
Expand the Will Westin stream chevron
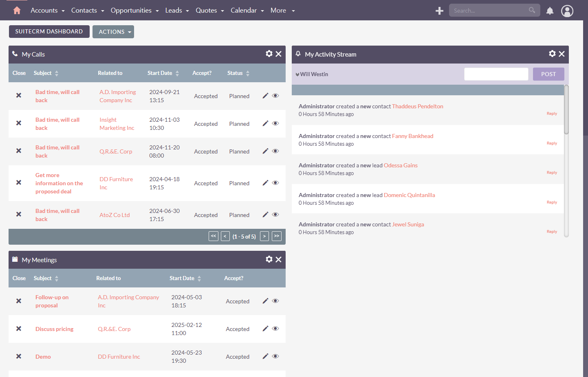(x=297, y=75)
